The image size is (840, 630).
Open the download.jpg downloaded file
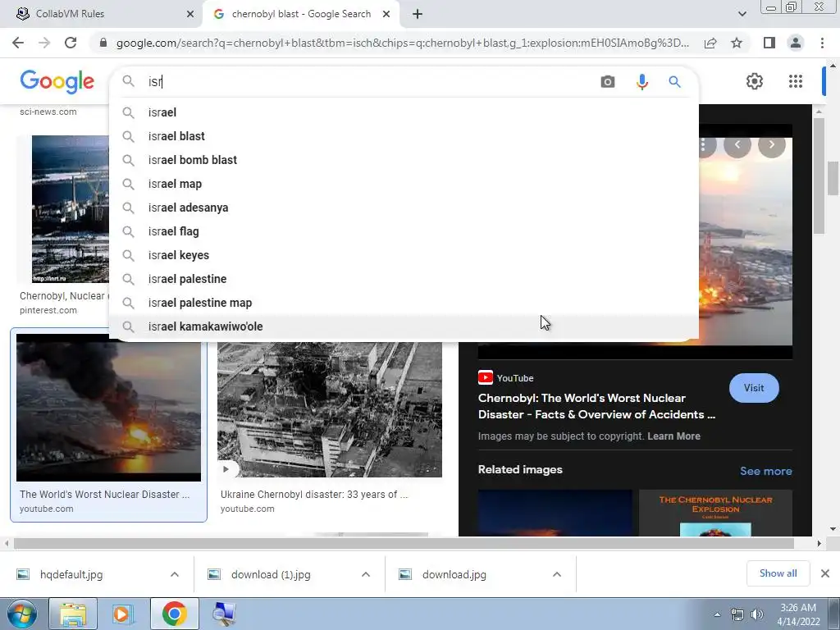click(x=454, y=574)
